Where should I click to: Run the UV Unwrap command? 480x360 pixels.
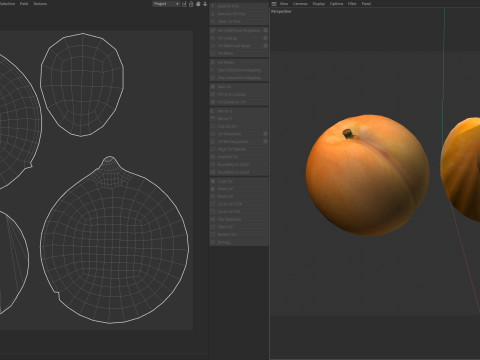tap(236, 38)
